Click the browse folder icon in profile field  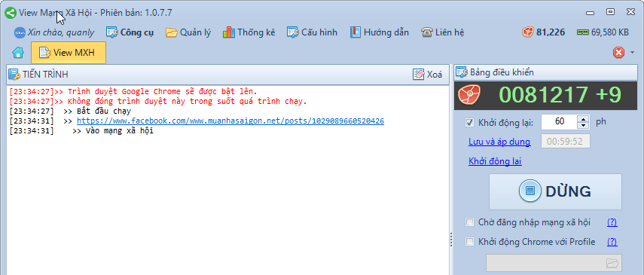[612, 262]
